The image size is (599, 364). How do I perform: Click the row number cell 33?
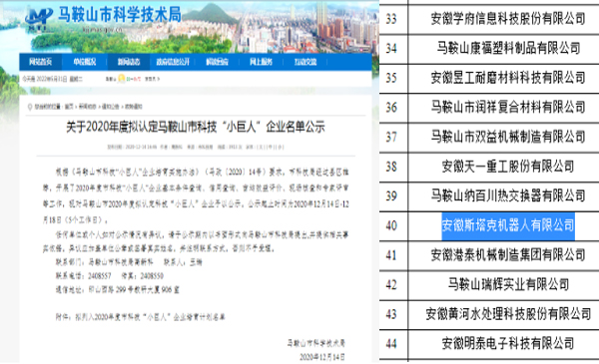tap(393, 19)
